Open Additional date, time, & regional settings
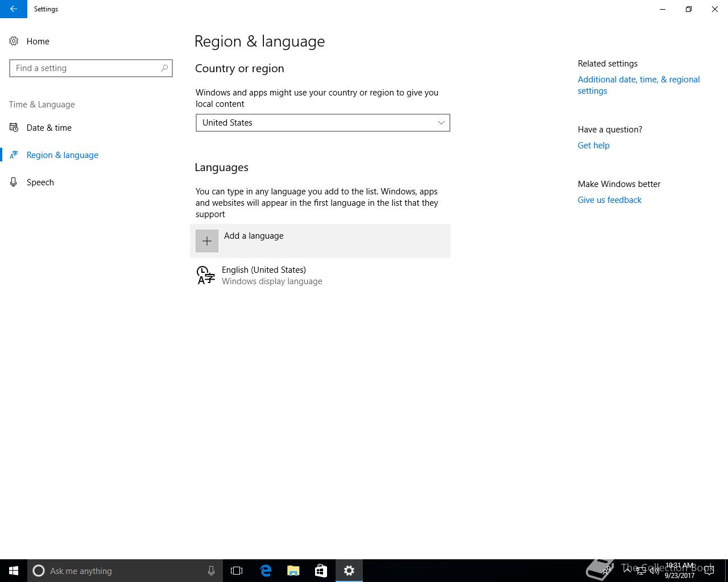The image size is (728, 582). click(639, 85)
